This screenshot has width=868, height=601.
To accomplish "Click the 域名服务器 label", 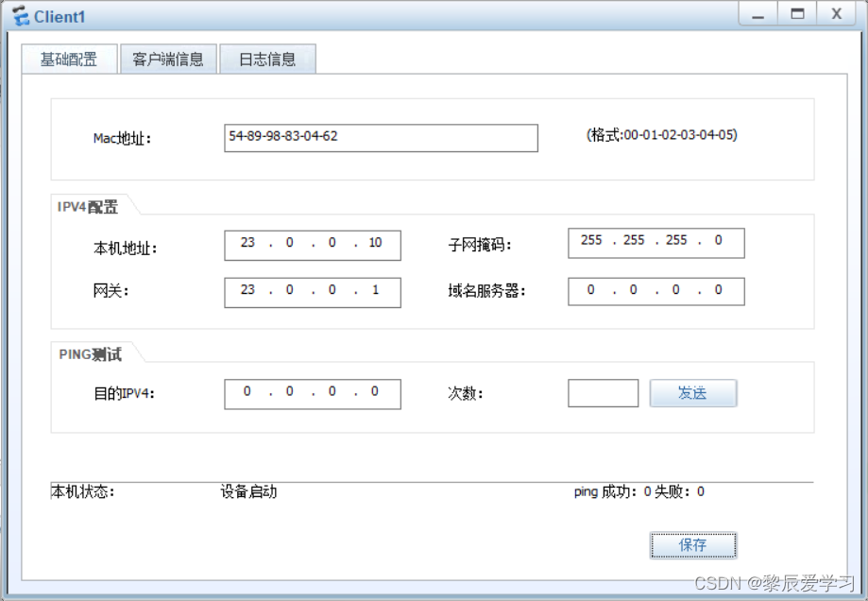I will (486, 290).
